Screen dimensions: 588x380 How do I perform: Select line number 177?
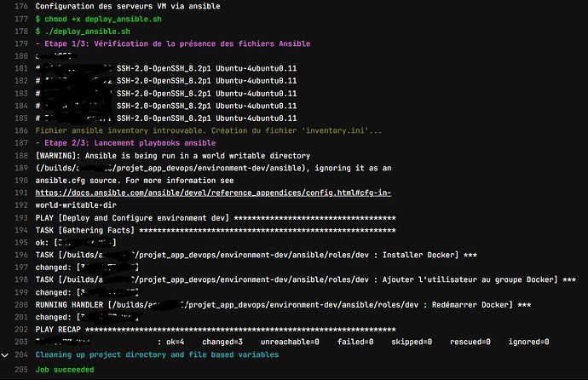point(21,19)
